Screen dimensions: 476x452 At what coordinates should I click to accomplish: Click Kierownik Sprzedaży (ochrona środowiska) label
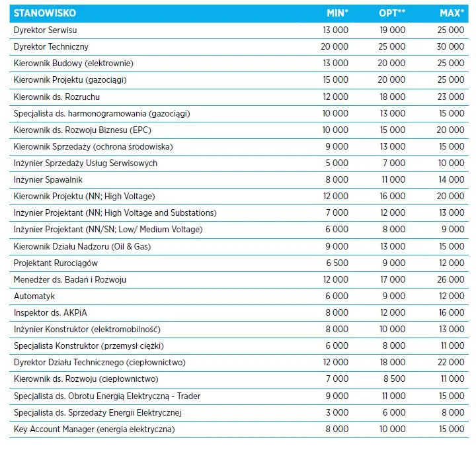pyautogui.click(x=93, y=146)
